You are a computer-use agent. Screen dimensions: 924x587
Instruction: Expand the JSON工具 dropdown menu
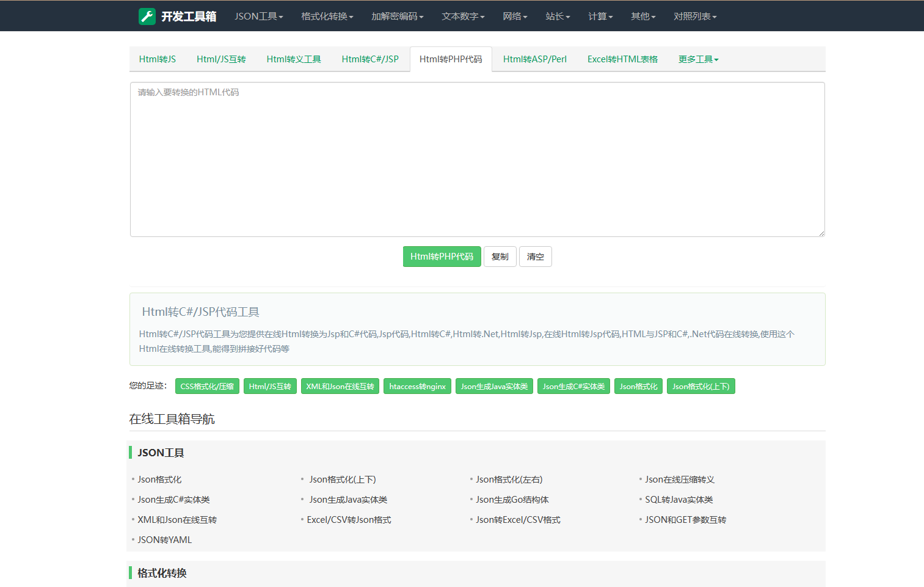(259, 16)
